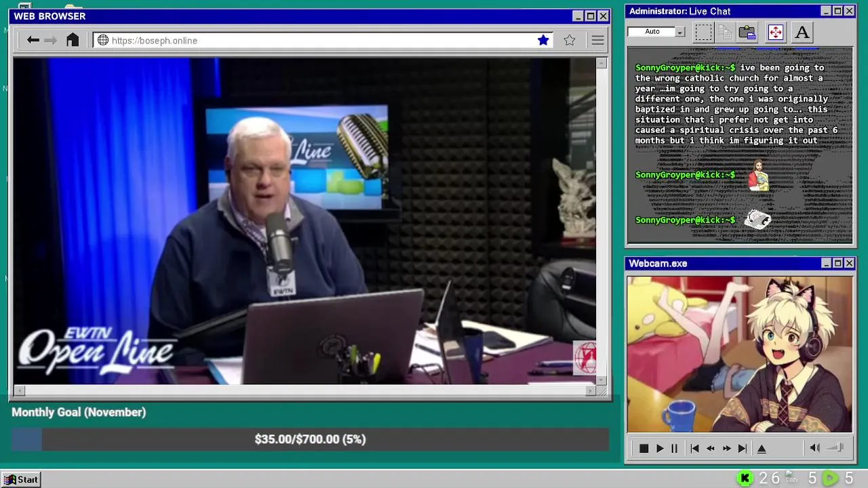
Task: Click the Administrator: Live Chat title text
Action: click(679, 11)
